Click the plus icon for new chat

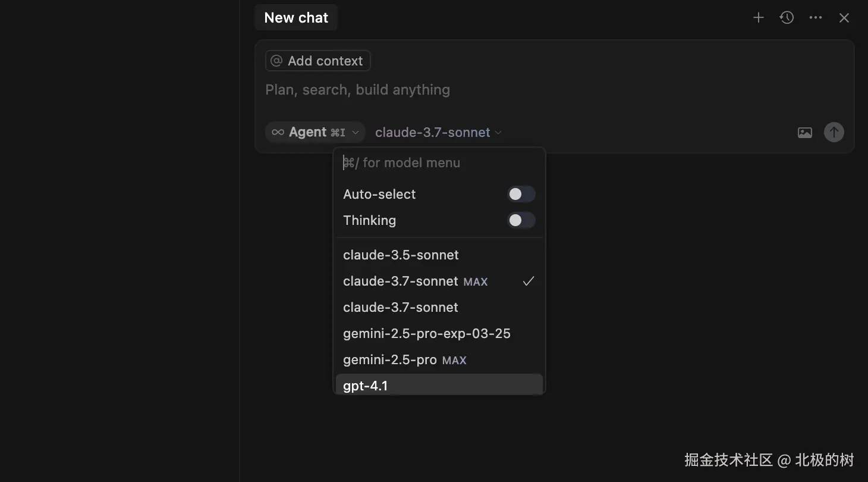[x=758, y=18]
